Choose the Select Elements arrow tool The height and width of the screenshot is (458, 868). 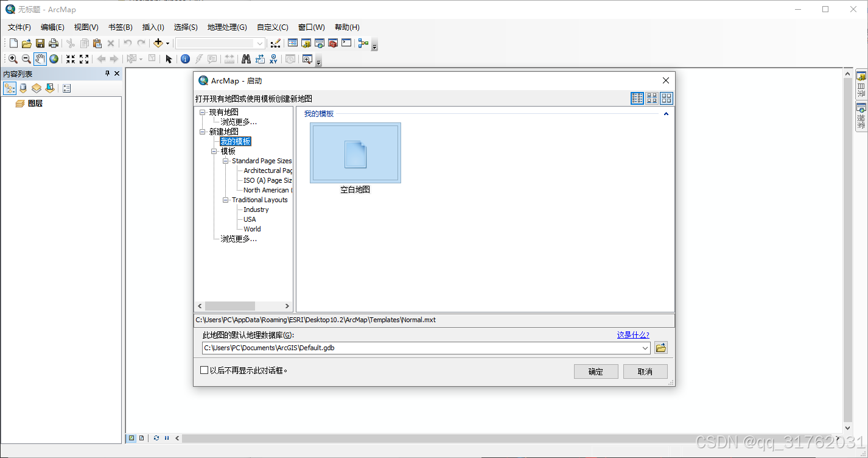pos(169,59)
